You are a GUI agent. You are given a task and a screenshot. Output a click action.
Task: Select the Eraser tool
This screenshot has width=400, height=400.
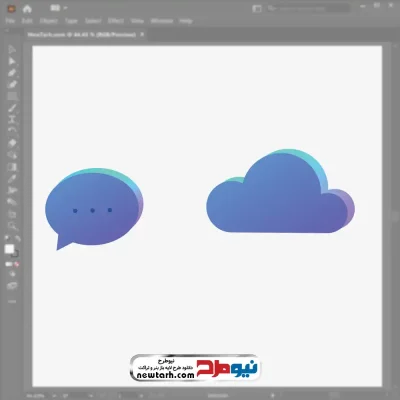coord(12,143)
